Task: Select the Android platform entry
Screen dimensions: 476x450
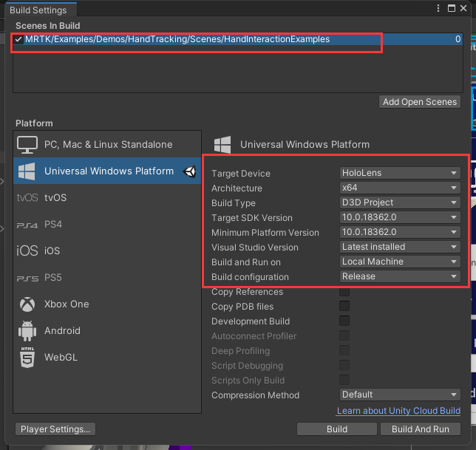Action: (107, 330)
